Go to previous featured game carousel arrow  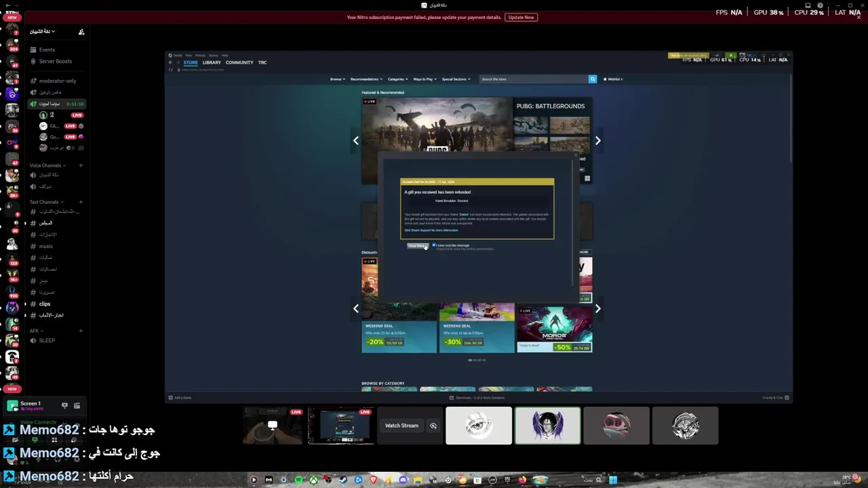356,140
